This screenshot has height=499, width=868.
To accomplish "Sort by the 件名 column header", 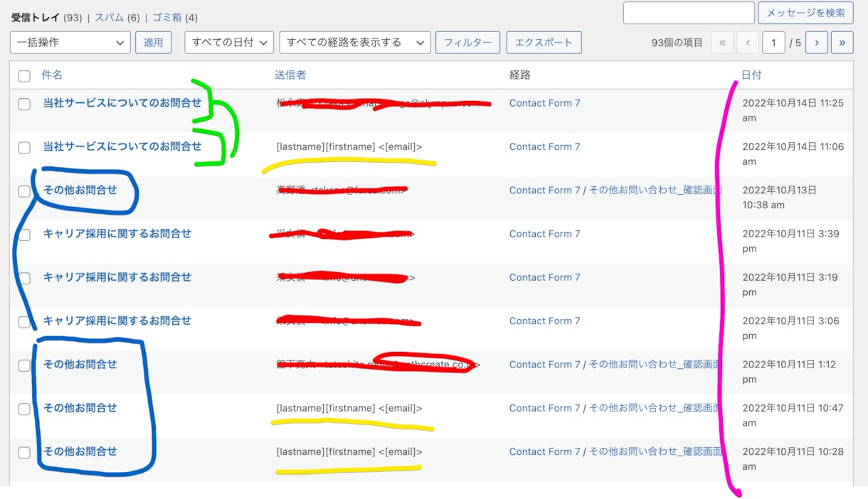I will pyautogui.click(x=52, y=75).
